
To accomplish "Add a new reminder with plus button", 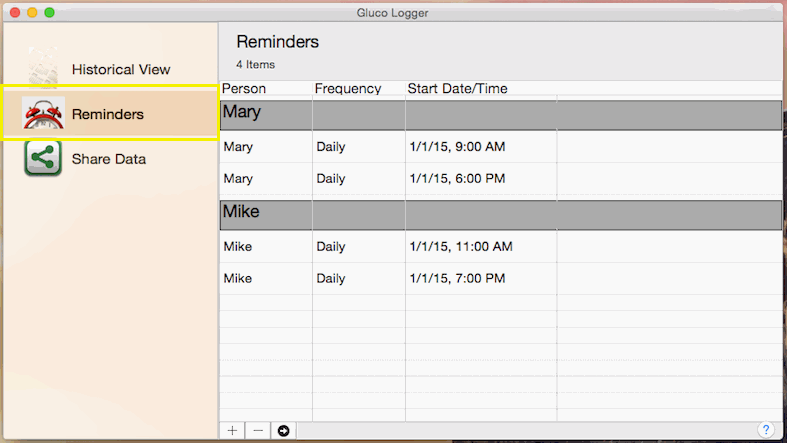I will pyautogui.click(x=232, y=430).
